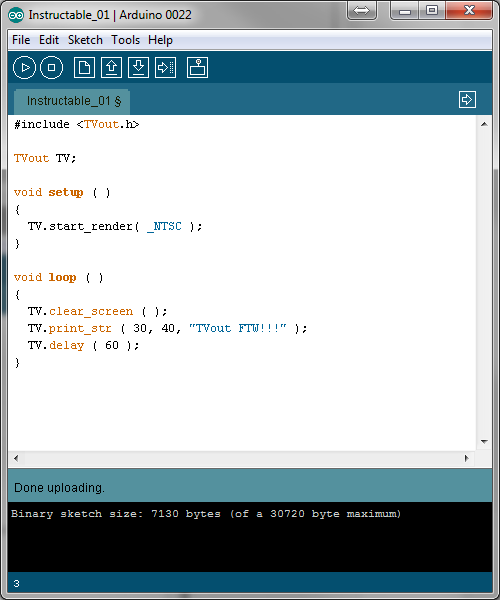Screen dimensions: 500x600
Task: Click the #include <TVout.h> line
Action: (x=77, y=124)
